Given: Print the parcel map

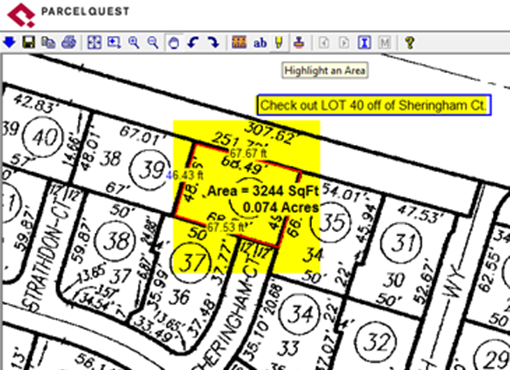Looking at the screenshot, I should (x=69, y=42).
